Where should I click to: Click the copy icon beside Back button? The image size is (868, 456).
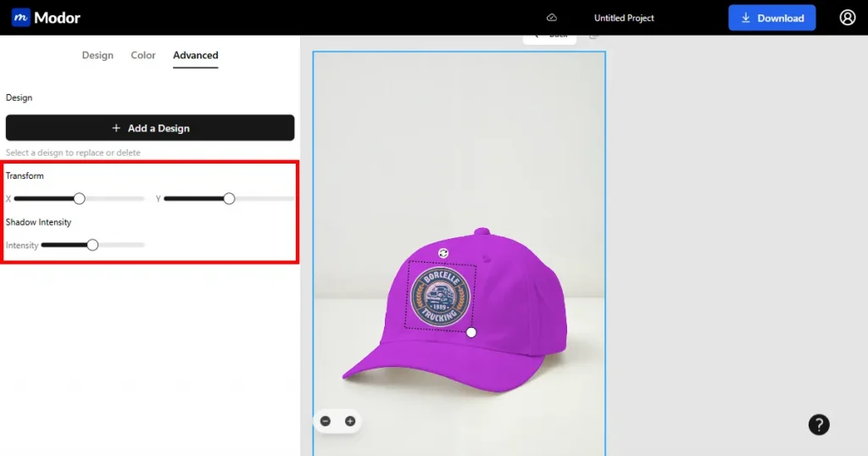(x=593, y=36)
